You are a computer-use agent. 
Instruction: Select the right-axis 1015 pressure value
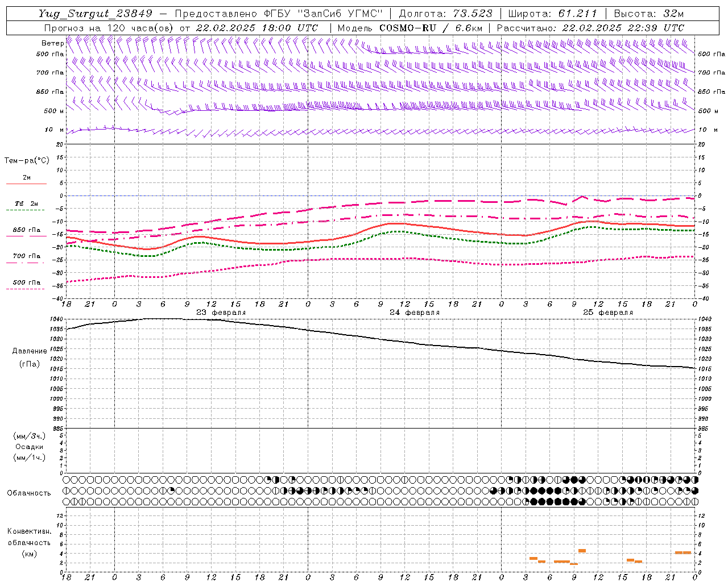click(x=704, y=369)
